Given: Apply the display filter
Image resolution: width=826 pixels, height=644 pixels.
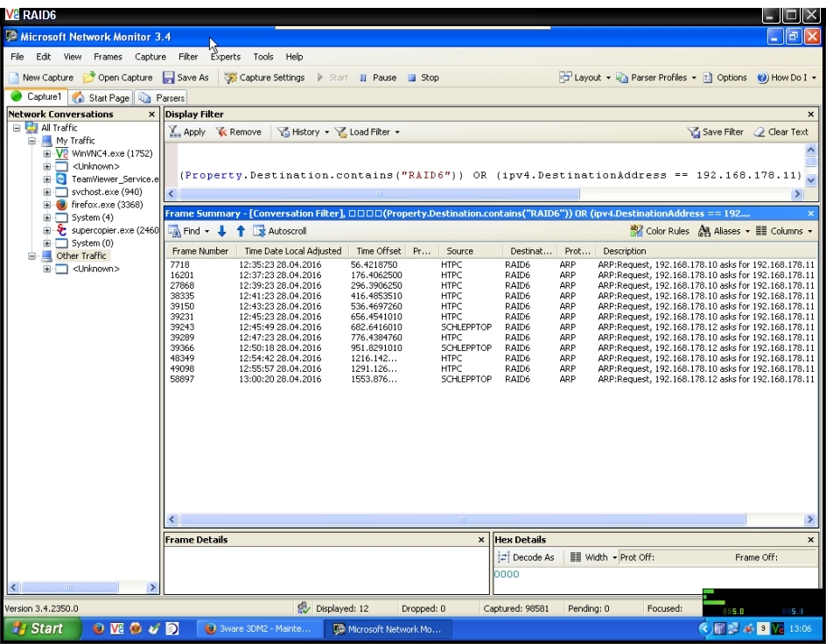Looking at the screenshot, I should (187, 132).
